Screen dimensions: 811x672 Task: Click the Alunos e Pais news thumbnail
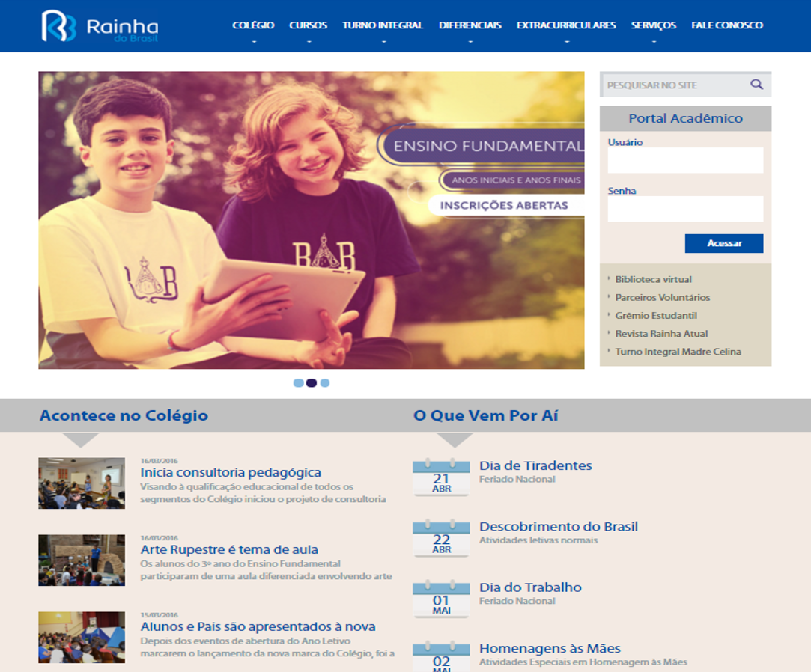tap(82, 637)
